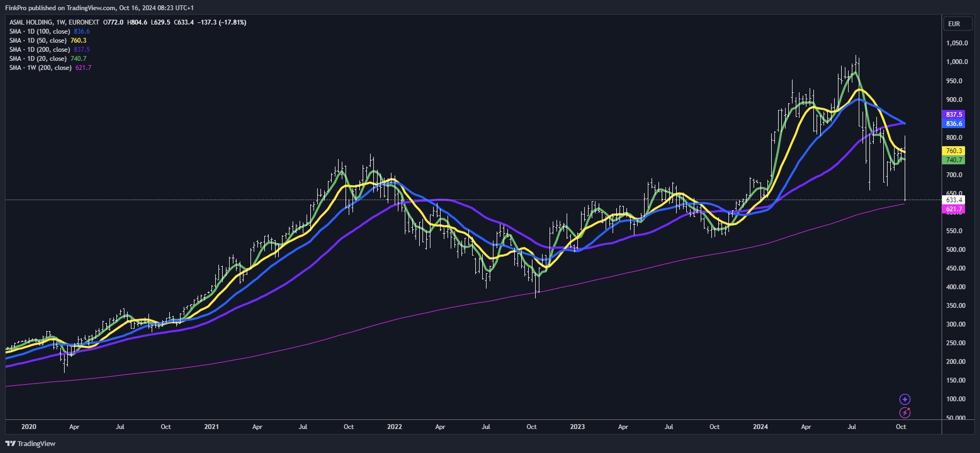Click the 800.0 price axis label

point(954,138)
